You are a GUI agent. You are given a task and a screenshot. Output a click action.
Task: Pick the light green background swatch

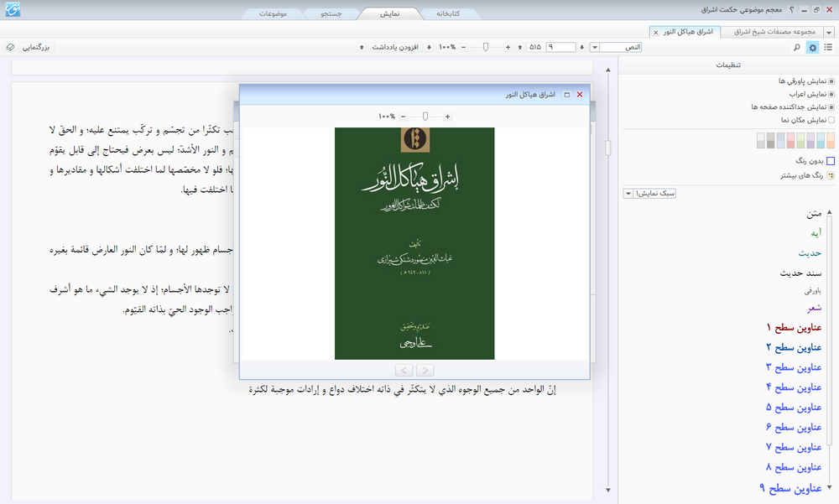(800, 141)
